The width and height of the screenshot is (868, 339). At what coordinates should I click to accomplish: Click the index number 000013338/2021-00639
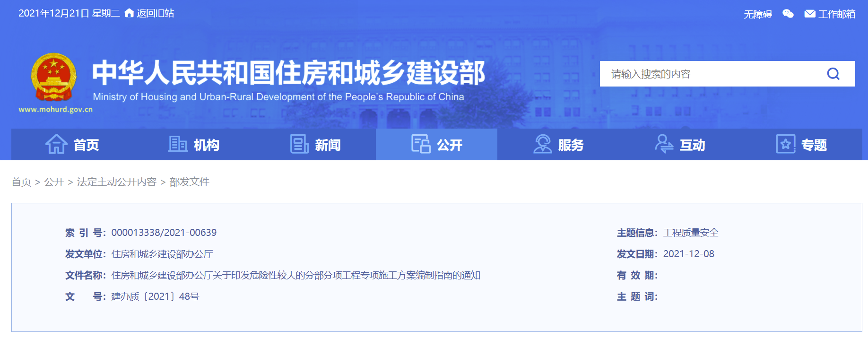tap(164, 233)
